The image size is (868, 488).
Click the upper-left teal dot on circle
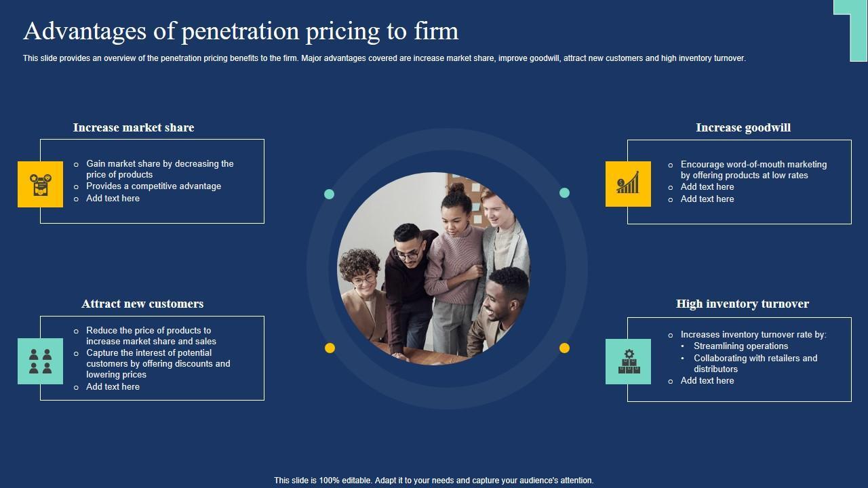pyautogui.click(x=329, y=194)
